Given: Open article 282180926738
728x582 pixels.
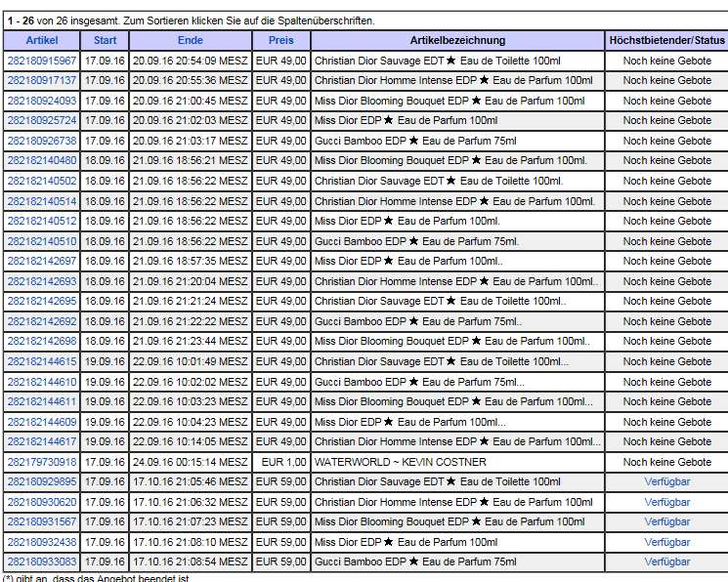Looking at the screenshot, I should coord(42,141).
